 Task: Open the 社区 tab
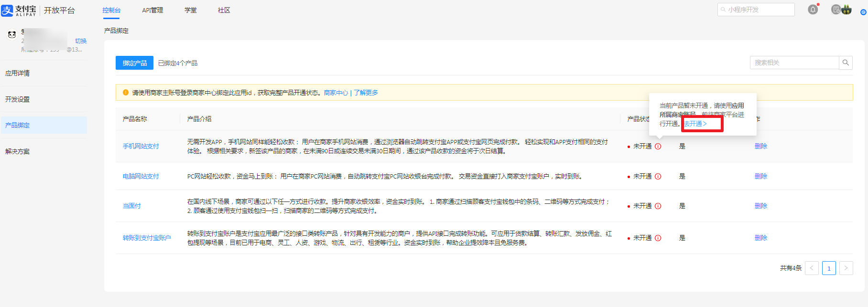coord(224,10)
